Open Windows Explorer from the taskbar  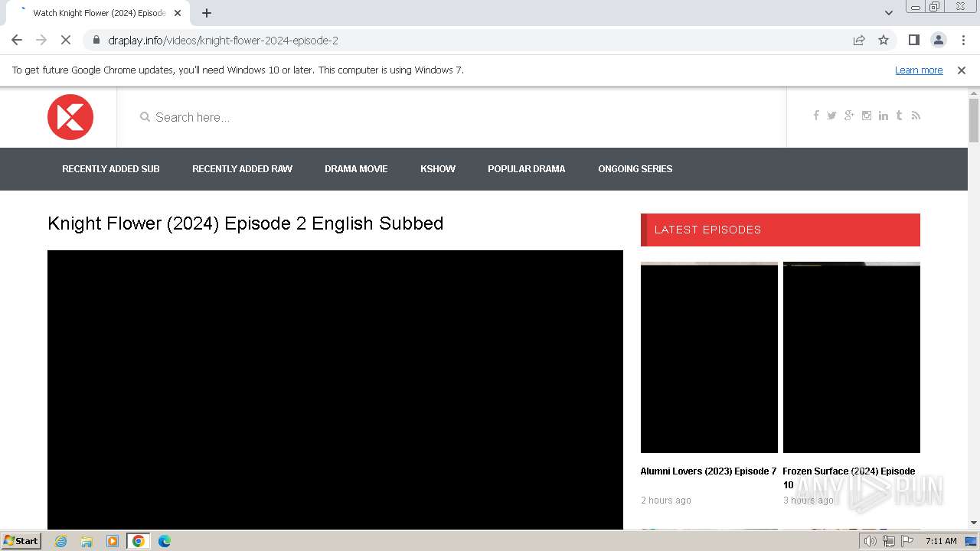(x=87, y=541)
